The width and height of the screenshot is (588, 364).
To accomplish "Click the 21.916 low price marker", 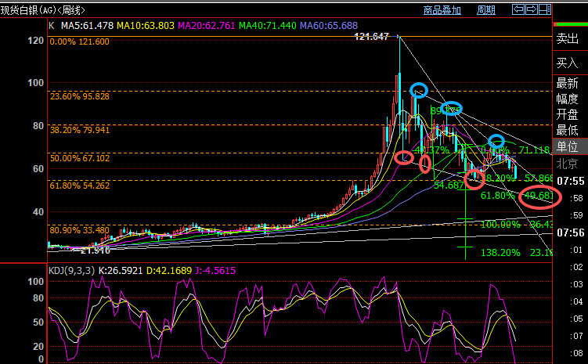I will 96,250.
